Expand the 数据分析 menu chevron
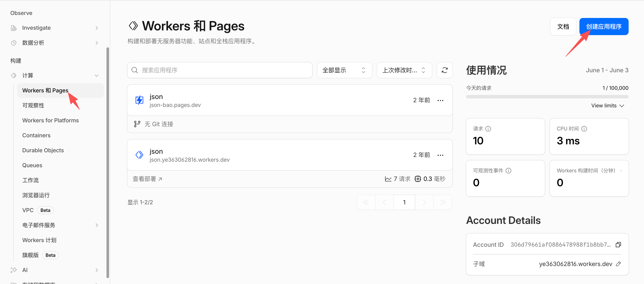This screenshot has width=644, height=284. pyautogui.click(x=97, y=43)
